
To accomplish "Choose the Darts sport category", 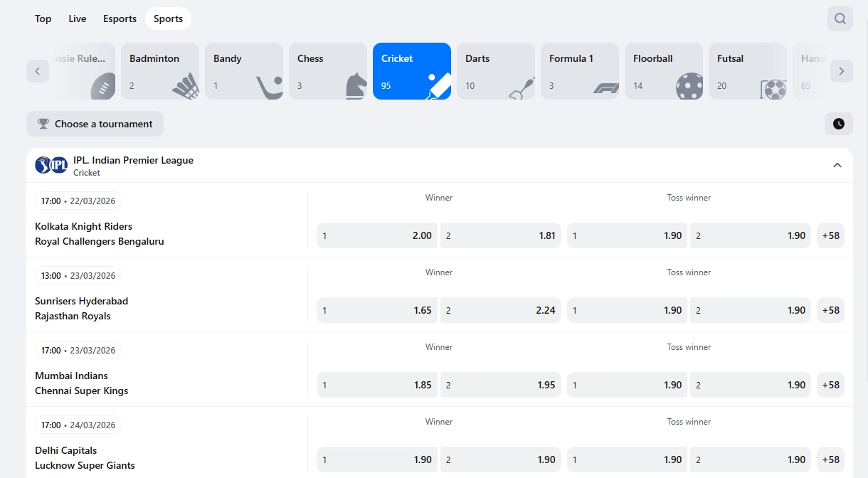I will pyautogui.click(x=495, y=71).
